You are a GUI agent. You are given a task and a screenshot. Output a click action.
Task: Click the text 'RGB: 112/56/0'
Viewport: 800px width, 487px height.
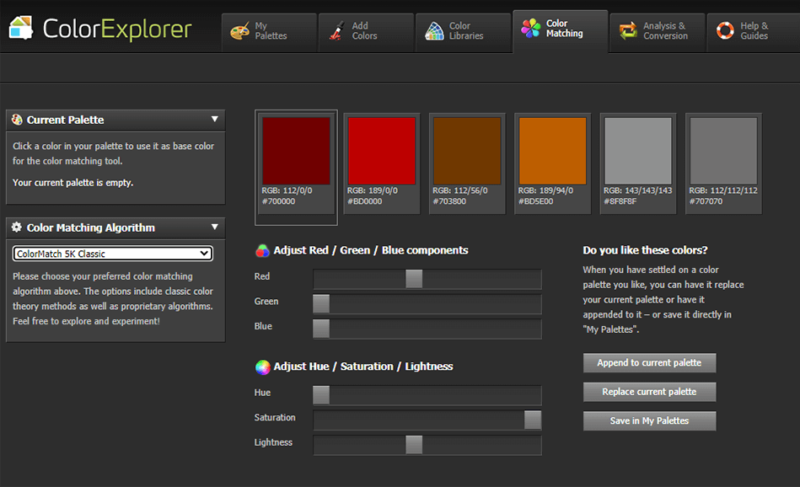tap(460, 191)
